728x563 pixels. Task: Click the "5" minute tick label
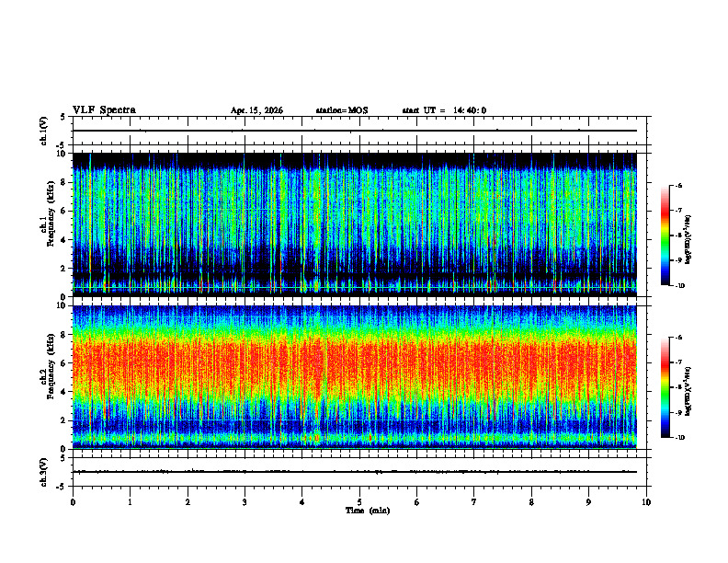pos(359,502)
